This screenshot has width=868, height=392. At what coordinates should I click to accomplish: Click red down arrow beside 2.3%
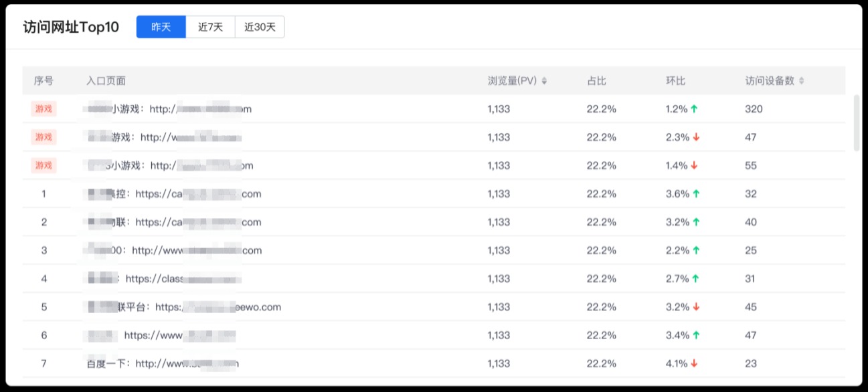coord(696,137)
